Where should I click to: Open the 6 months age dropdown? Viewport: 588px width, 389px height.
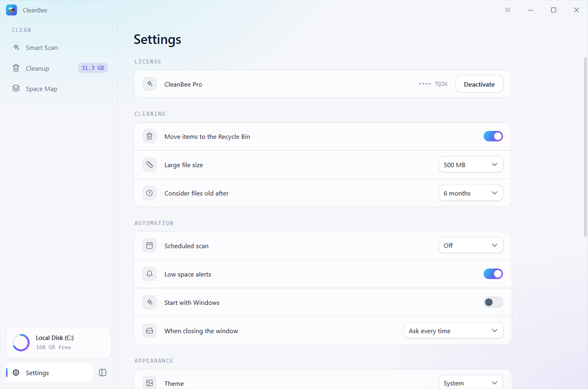pos(470,193)
